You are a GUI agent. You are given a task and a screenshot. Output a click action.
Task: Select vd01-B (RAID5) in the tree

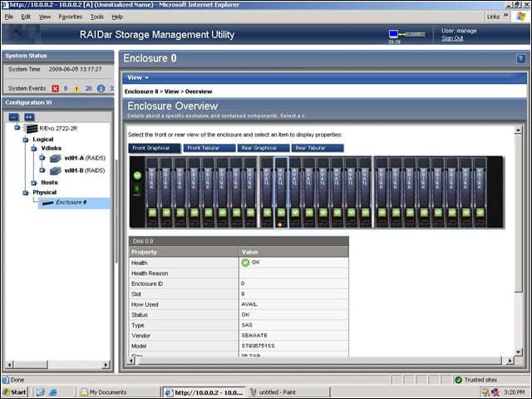[x=85, y=170]
